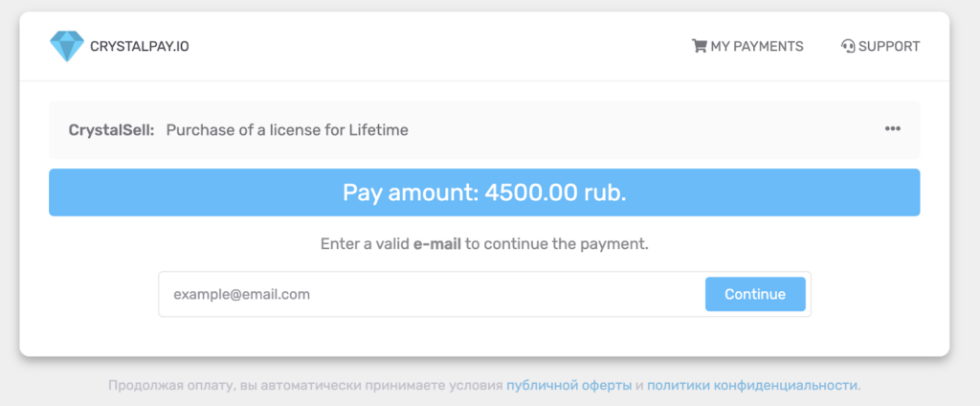This screenshot has height=406, width=980.
Task: Click the headset support icon
Action: point(847,46)
